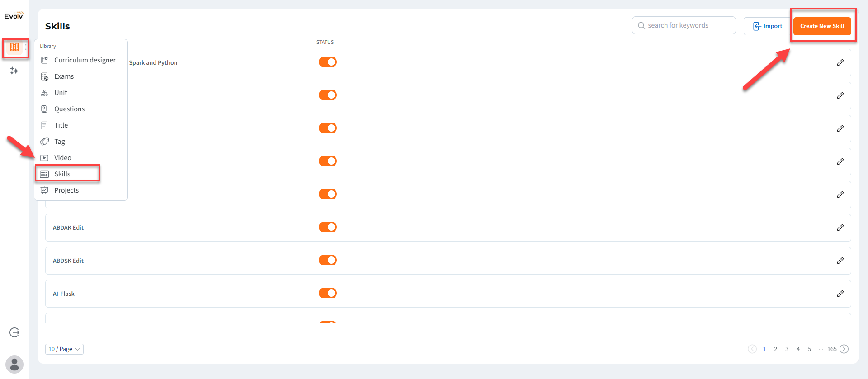Click the three-dot menu beside Library icon
Image resolution: width=868 pixels, height=379 pixels.
coord(26,47)
